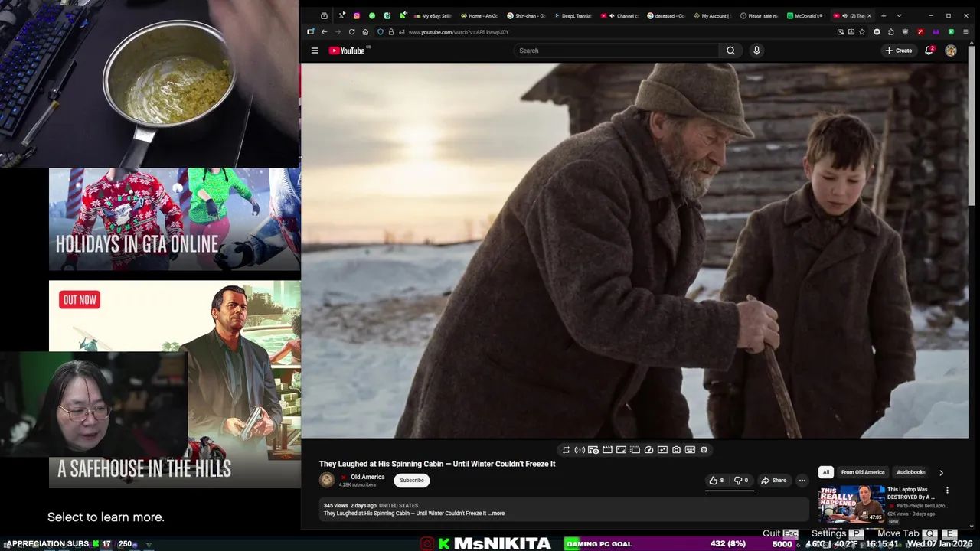Open browser home page icon
The height and width of the screenshot is (551, 980).
coord(365,32)
